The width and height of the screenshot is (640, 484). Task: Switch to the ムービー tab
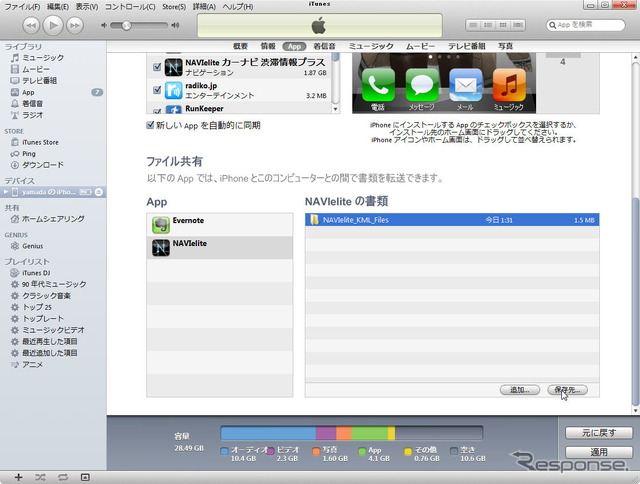point(420,47)
